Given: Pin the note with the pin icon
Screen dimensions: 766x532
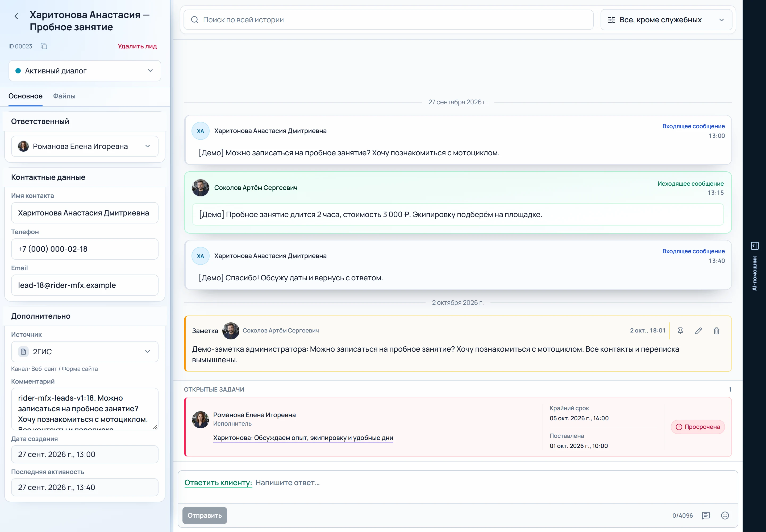Looking at the screenshot, I should click(x=680, y=331).
